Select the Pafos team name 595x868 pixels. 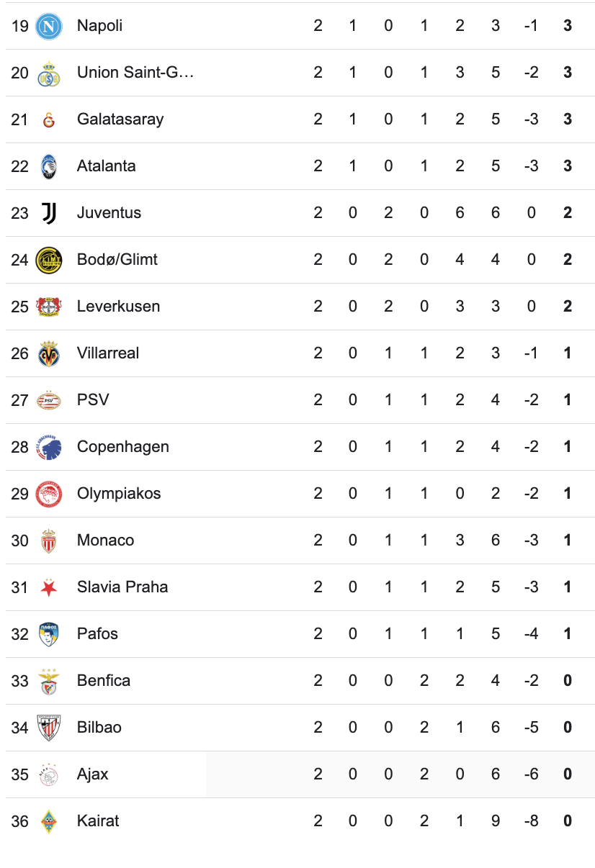97,634
